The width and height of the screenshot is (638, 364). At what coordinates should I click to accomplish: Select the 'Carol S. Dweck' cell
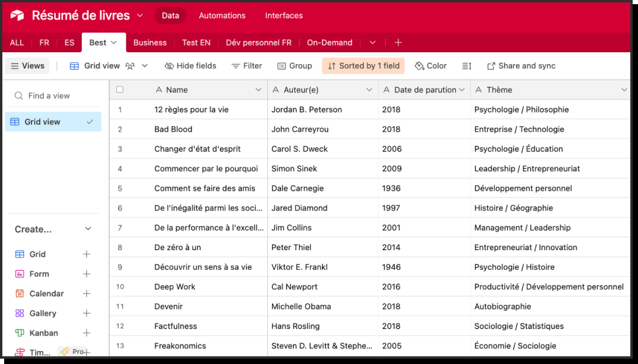click(323, 149)
